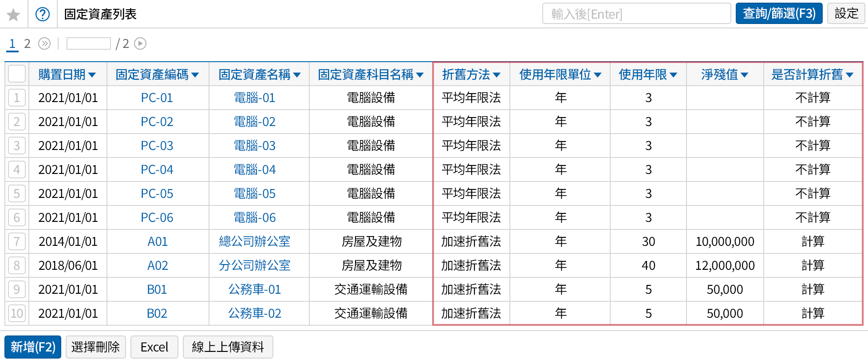Jump to last page double-arrow icon
This screenshot has width=868, height=363.
[x=44, y=43]
